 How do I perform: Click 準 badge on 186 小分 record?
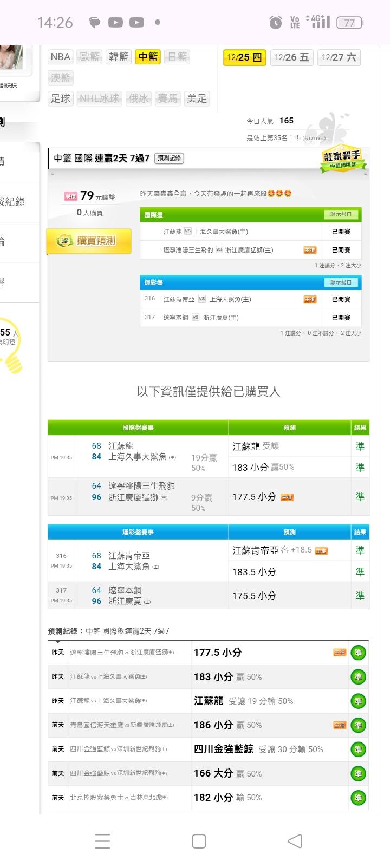358,726
